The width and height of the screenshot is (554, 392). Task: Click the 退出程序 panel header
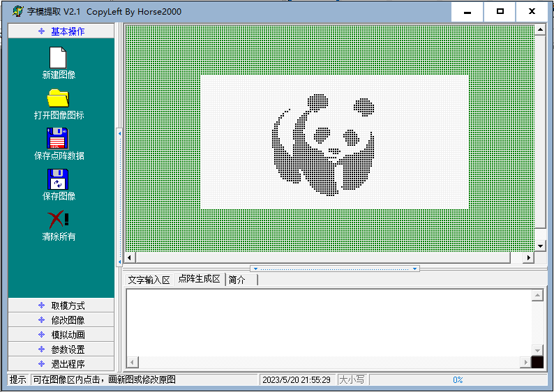[x=61, y=363]
